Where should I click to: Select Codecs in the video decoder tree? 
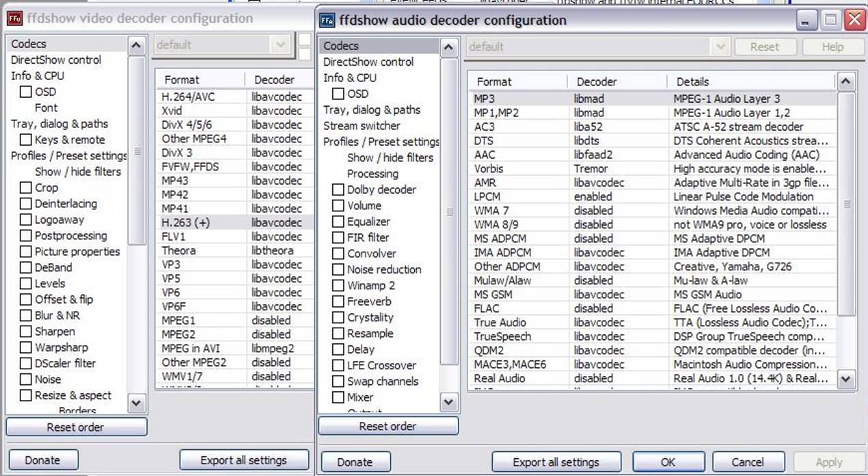(29, 44)
